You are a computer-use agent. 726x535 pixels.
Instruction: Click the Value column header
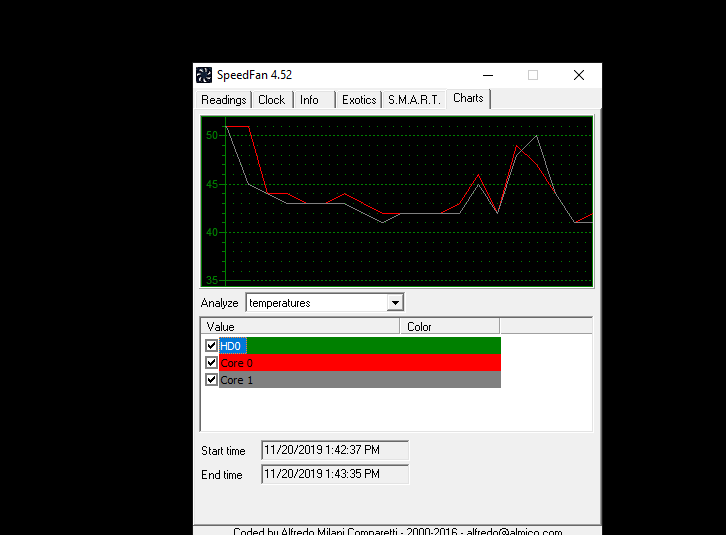click(x=300, y=327)
